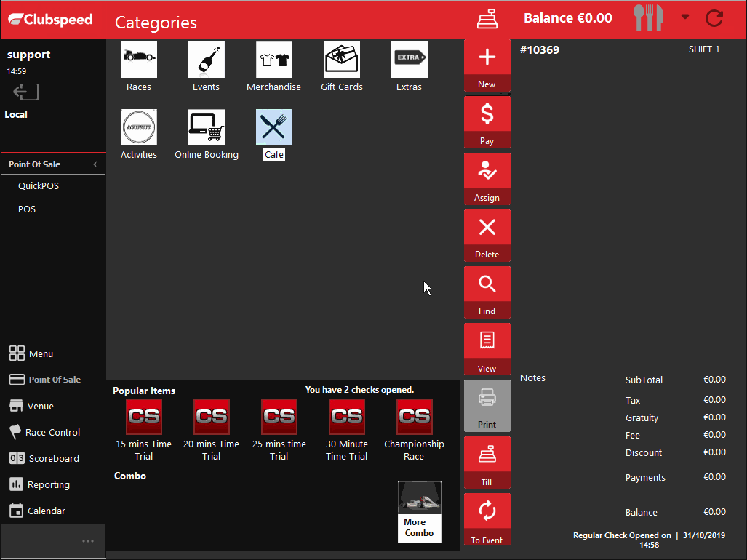Click the SubTotal amount row

[676, 380]
